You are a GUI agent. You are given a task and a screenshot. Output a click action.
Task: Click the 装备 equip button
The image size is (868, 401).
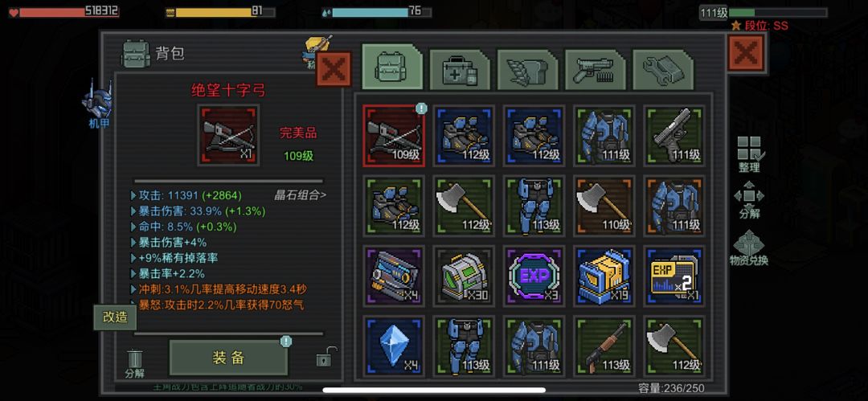tap(228, 358)
